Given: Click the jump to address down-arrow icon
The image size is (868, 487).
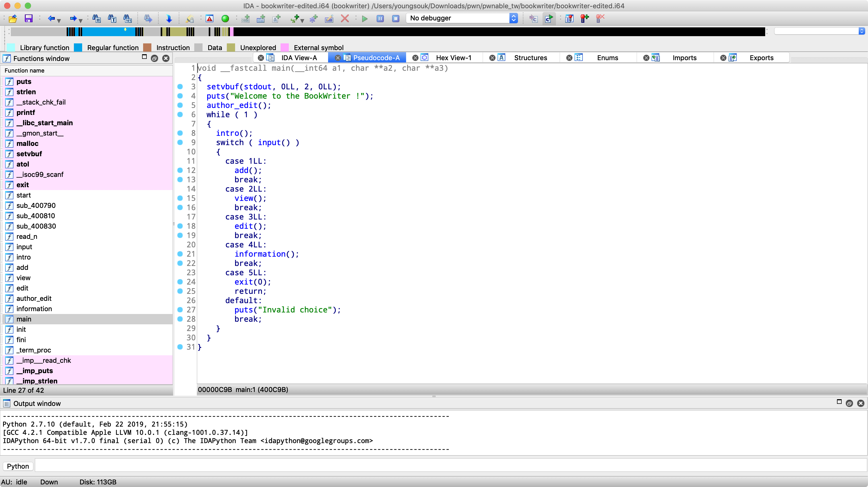Looking at the screenshot, I should [x=169, y=19].
